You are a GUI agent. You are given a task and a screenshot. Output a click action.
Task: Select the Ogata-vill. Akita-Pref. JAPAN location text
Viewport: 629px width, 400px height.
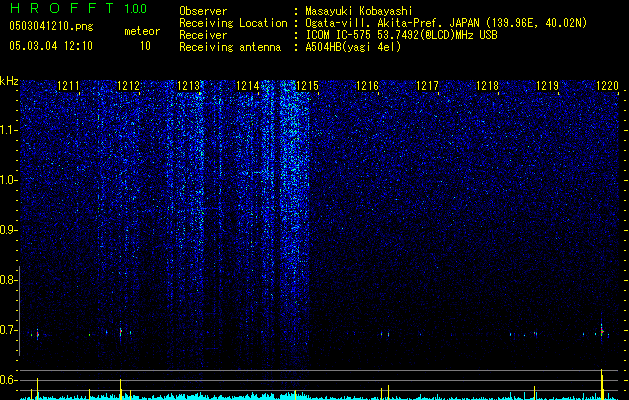pyautogui.click(x=446, y=23)
